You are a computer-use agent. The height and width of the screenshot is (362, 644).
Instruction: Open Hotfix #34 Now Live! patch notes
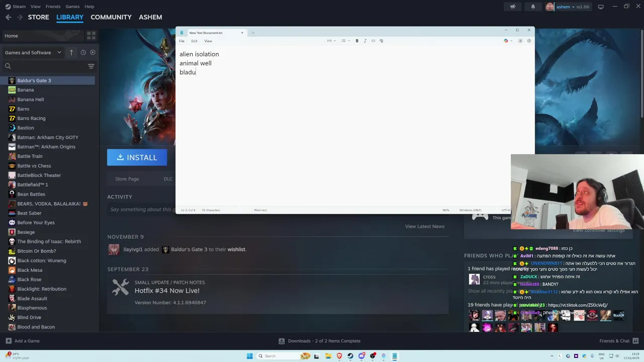coord(167,291)
